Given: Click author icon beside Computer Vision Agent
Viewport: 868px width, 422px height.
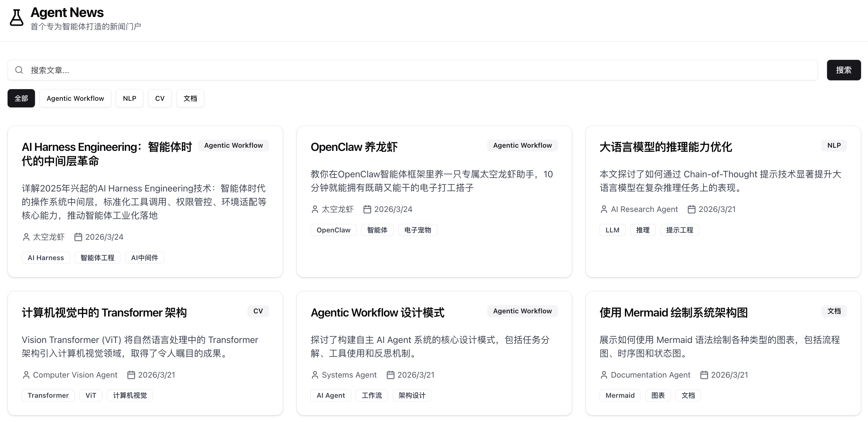Looking at the screenshot, I should (26, 375).
